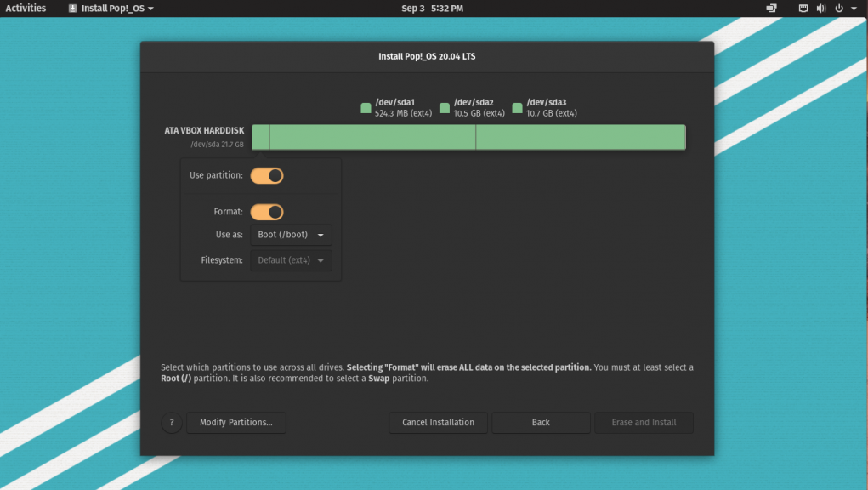The height and width of the screenshot is (490, 868).
Task: Open the Activities overview
Action: 26,9
